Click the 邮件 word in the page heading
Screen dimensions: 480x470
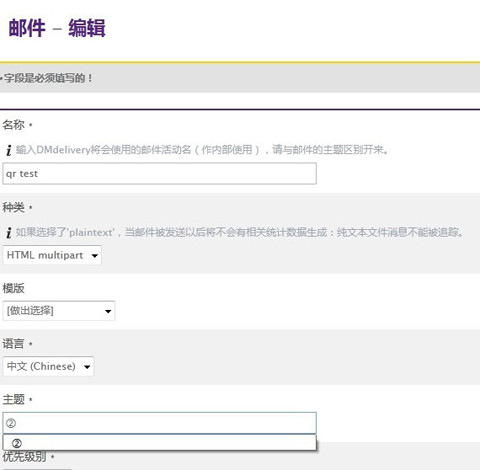[x=27, y=28]
